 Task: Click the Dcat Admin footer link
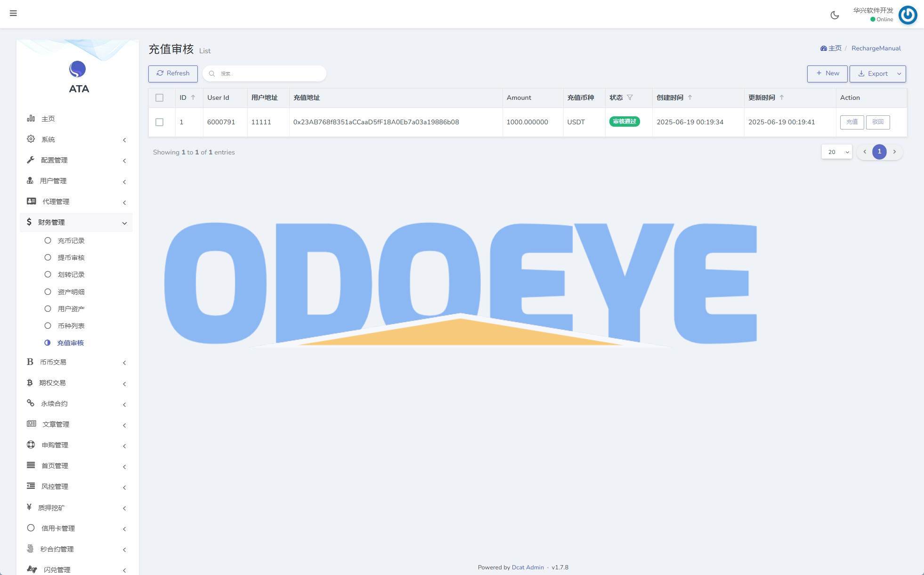pos(527,567)
